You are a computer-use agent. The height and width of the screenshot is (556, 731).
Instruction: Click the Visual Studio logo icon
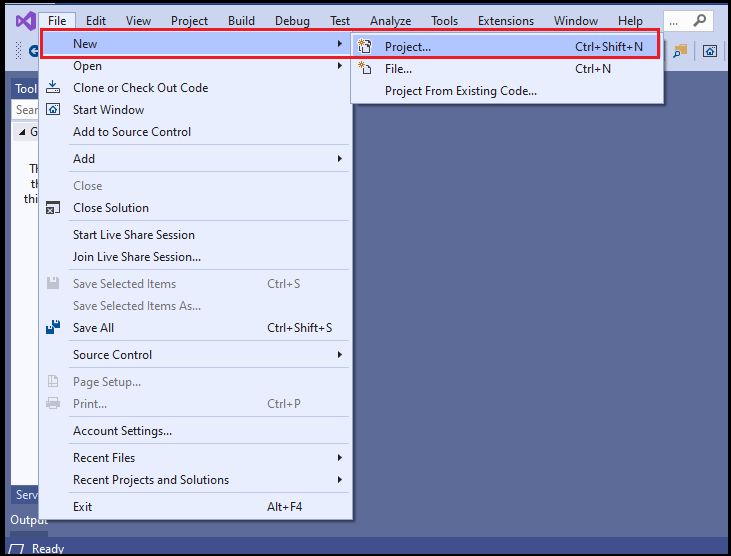pyautogui.click(x=26, y=21)
